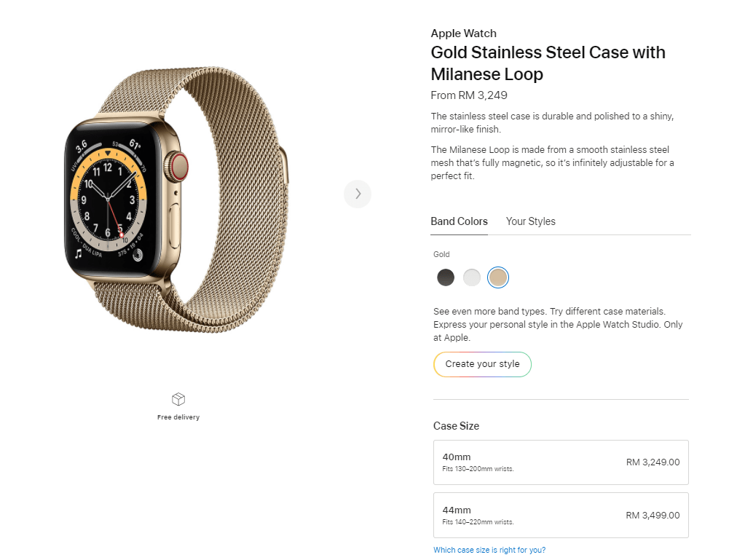Select the graphite band color swatch
Image resolution: width=729 pixels, height=560 pixels.
(446, 277)
